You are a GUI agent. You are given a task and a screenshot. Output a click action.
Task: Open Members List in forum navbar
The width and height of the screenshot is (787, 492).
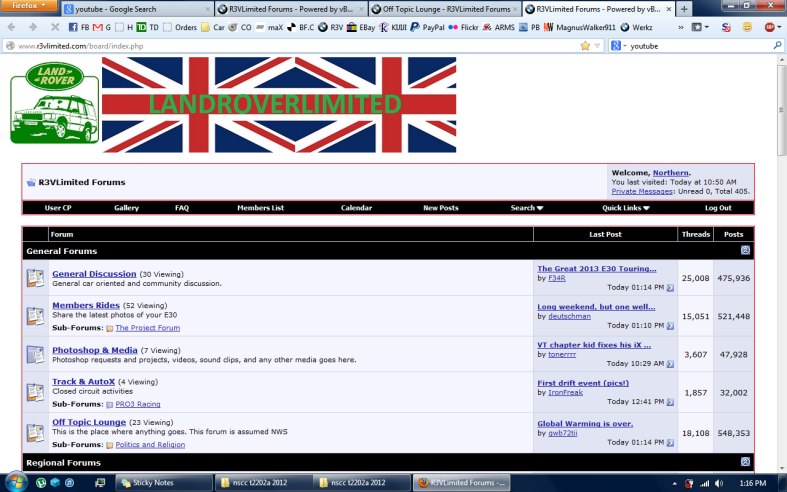click(x=260, y=208)
